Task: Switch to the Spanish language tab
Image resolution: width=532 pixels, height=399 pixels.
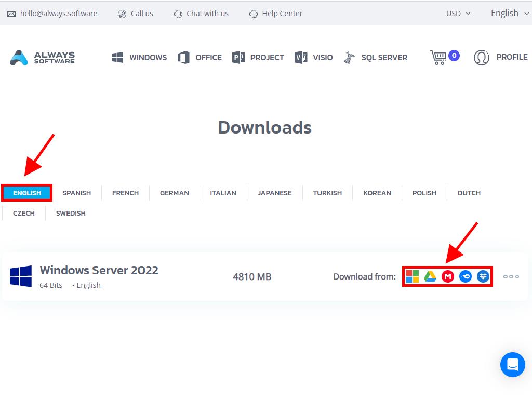Action: click(76, 193)
